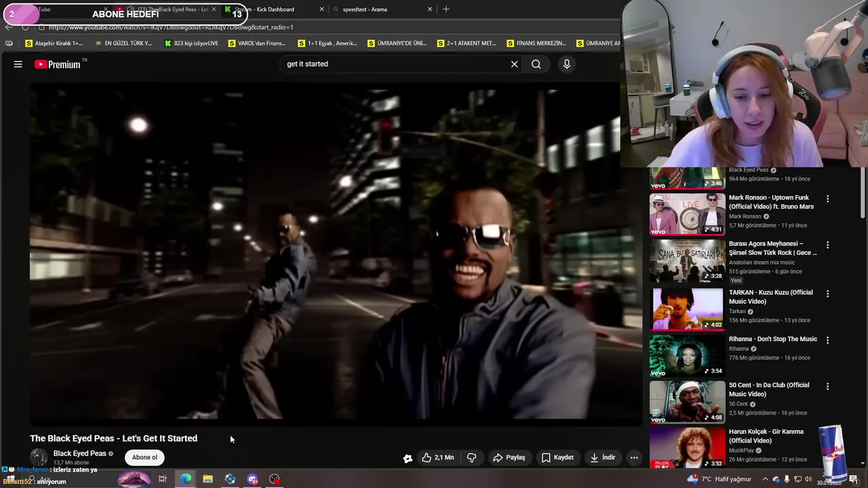Open 'Harun Kolçak - Gir Kanıma' title link
The width and height of the screenshot is (868, 488).
[766, 436]
